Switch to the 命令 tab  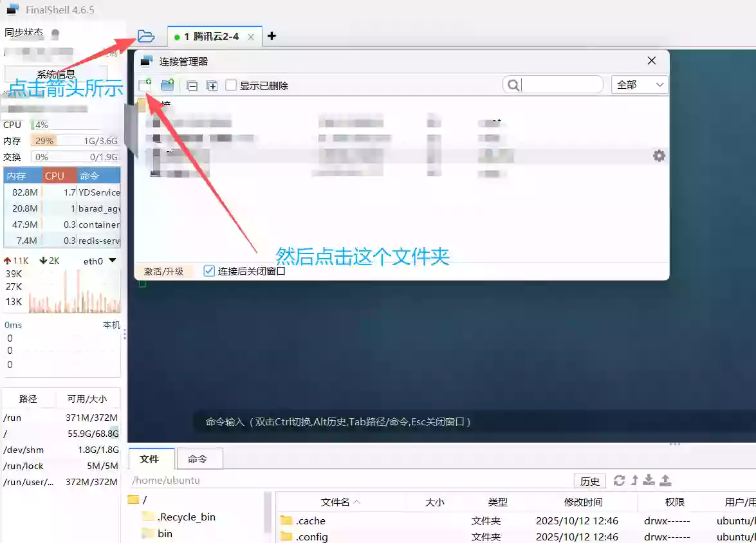pyautogui.click(x=199, y=459)
